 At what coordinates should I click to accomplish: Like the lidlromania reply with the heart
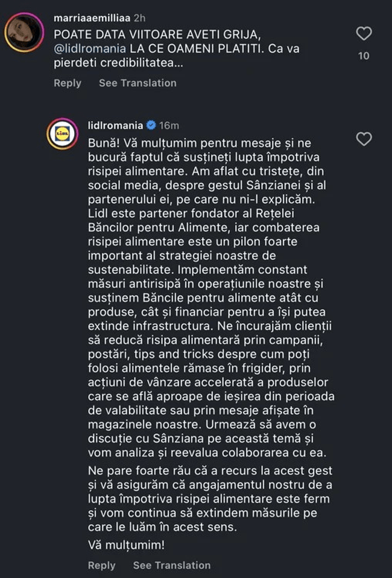364,139
